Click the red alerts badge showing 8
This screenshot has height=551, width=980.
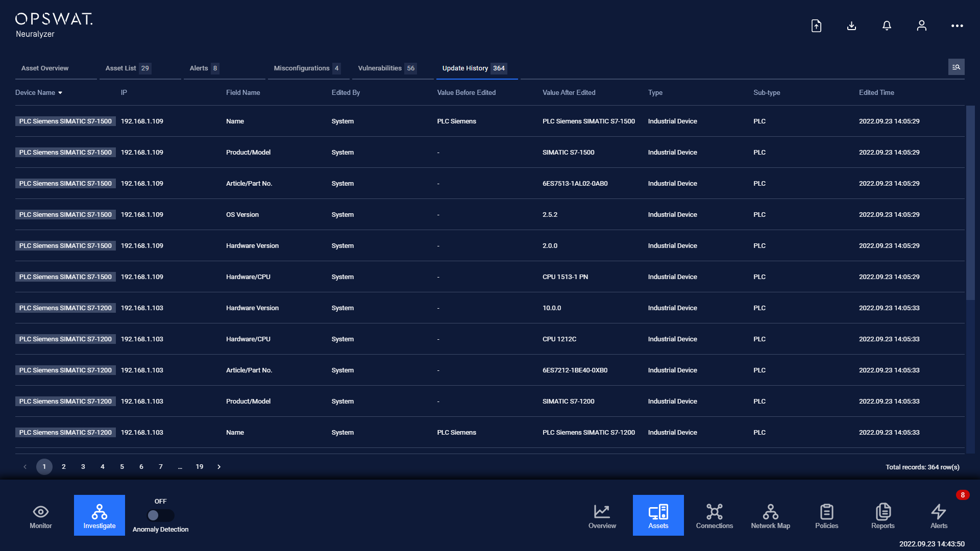963,495
